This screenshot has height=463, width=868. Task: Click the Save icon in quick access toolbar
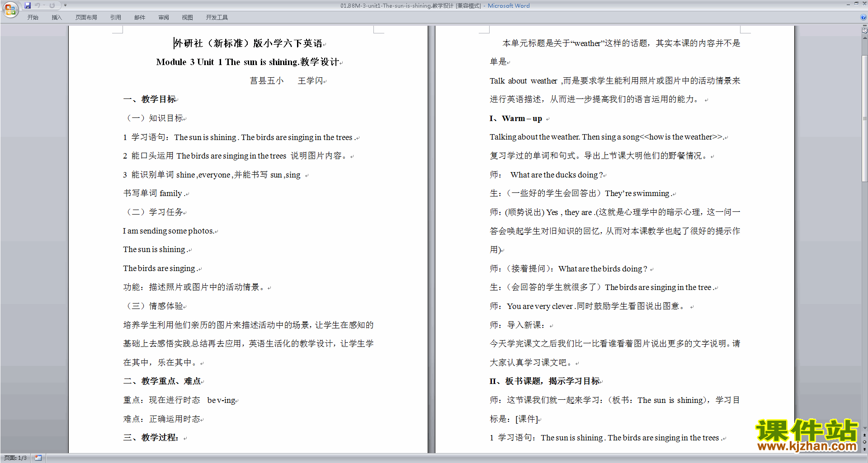point(28,5)
